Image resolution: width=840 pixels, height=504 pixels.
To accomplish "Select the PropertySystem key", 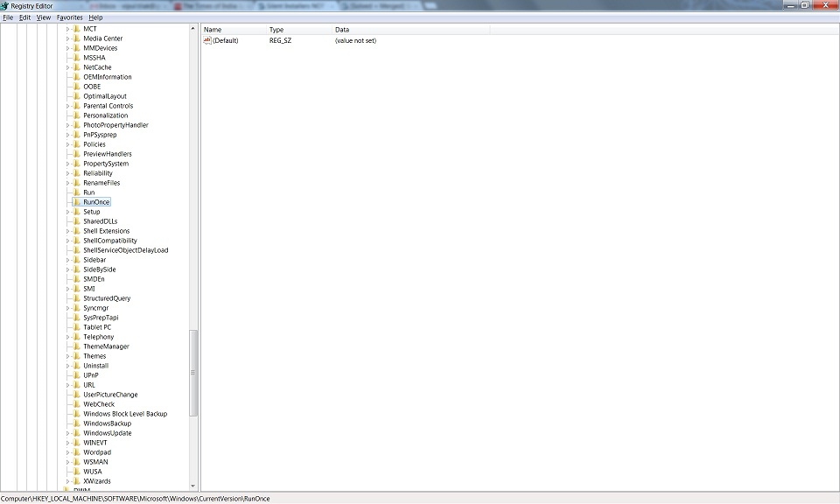I will [x=106, y=164].
